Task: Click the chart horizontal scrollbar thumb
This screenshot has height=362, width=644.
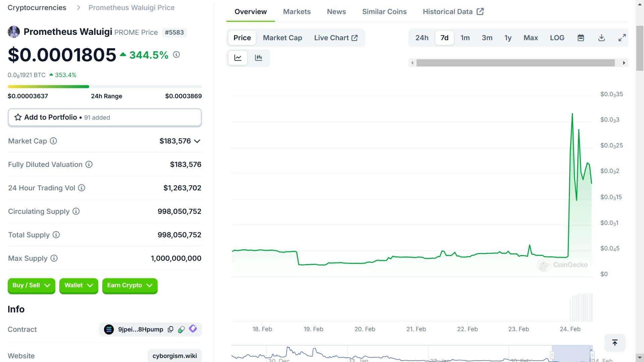Action: [516, 63]
